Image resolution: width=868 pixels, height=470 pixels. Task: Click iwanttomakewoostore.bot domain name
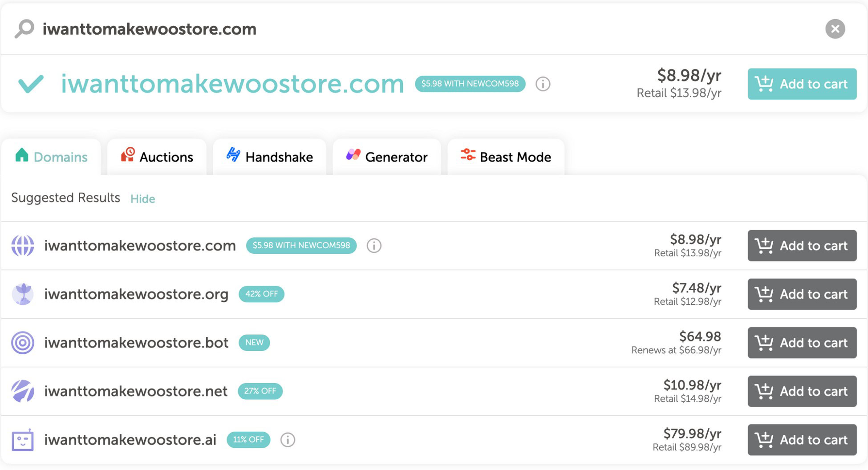[x=136, y=343]
